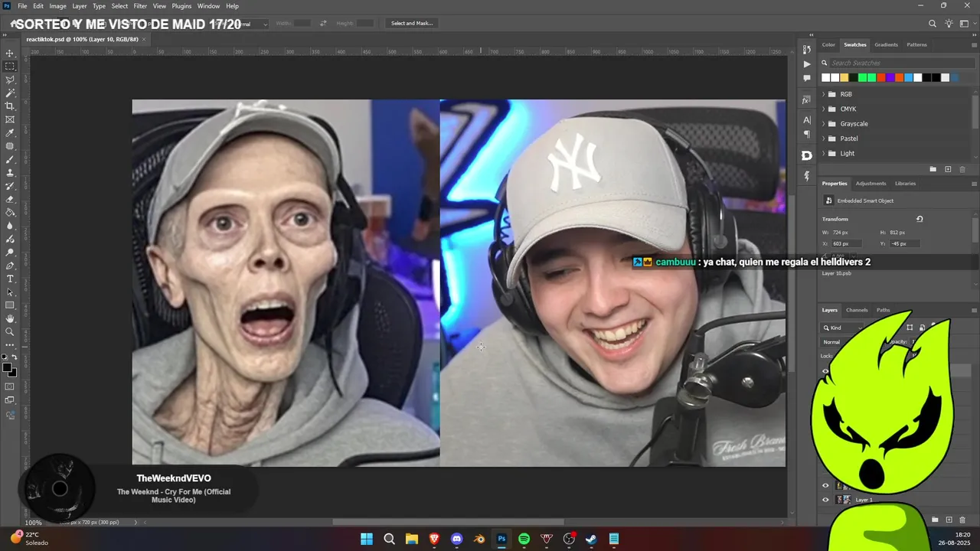Viewport: 980px width, 551px height.
Task: Delete layer with Layers trash icon
Action: click(x=962, y=520)
